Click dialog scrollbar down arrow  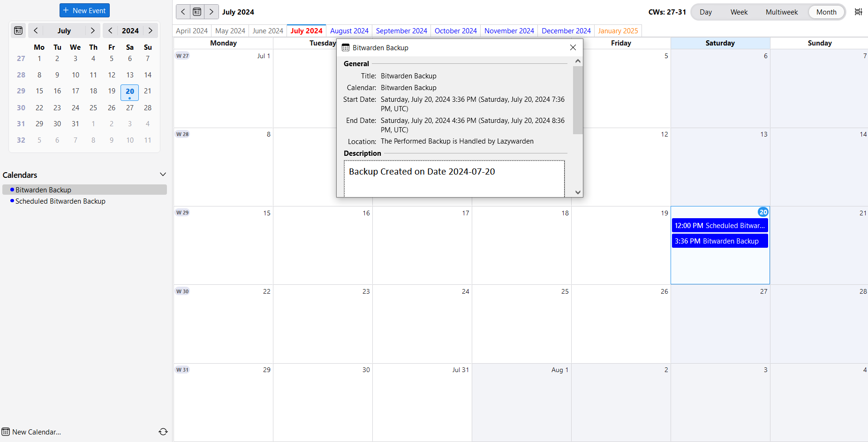pos(578,192)
